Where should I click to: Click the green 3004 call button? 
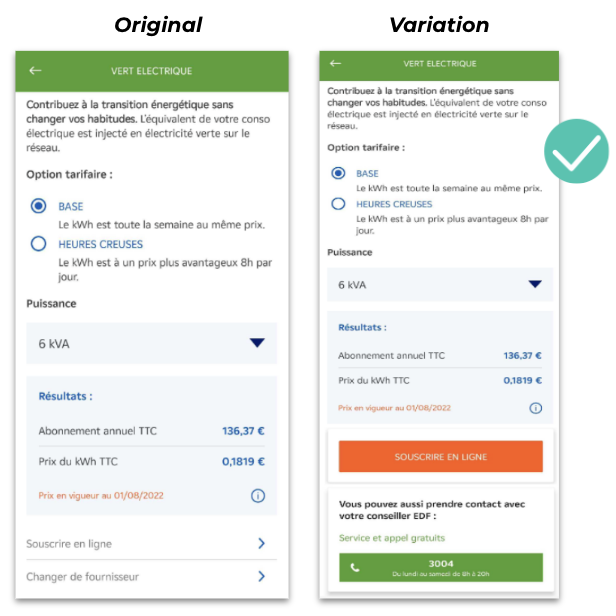441,567
